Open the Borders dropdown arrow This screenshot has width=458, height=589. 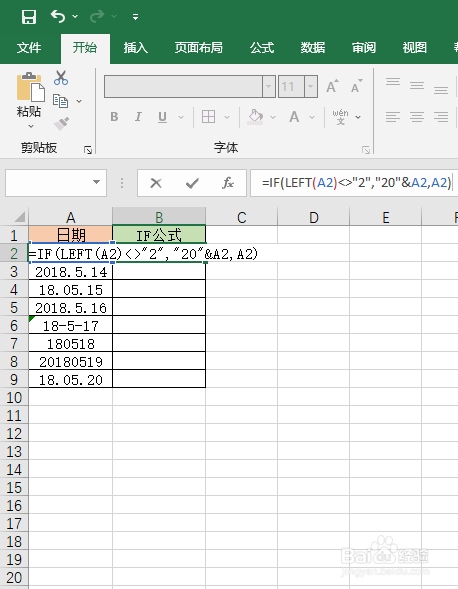pos(227,117)
